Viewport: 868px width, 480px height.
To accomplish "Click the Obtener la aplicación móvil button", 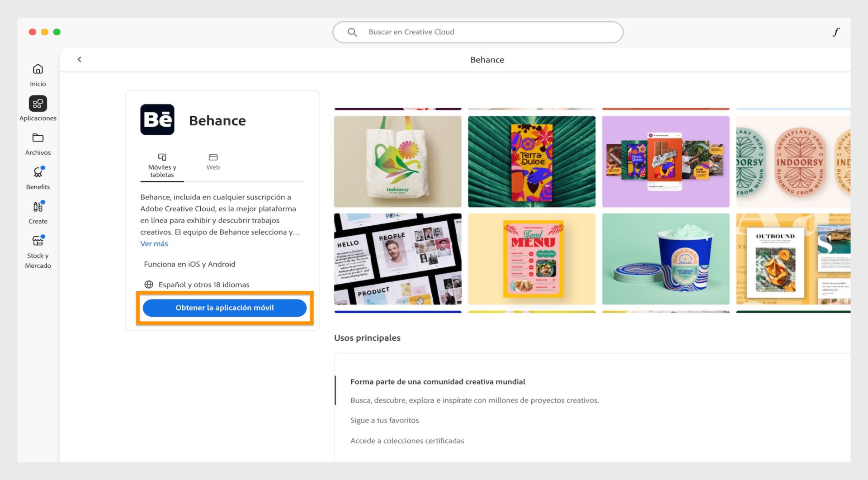I will [x=224, y=308].
